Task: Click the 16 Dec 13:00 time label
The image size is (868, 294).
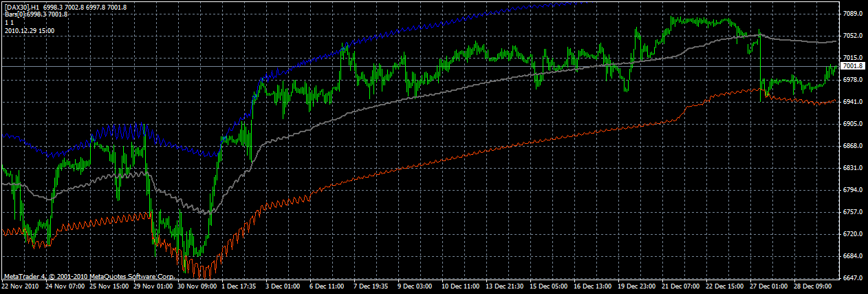Action: click(x=592, y=285)
